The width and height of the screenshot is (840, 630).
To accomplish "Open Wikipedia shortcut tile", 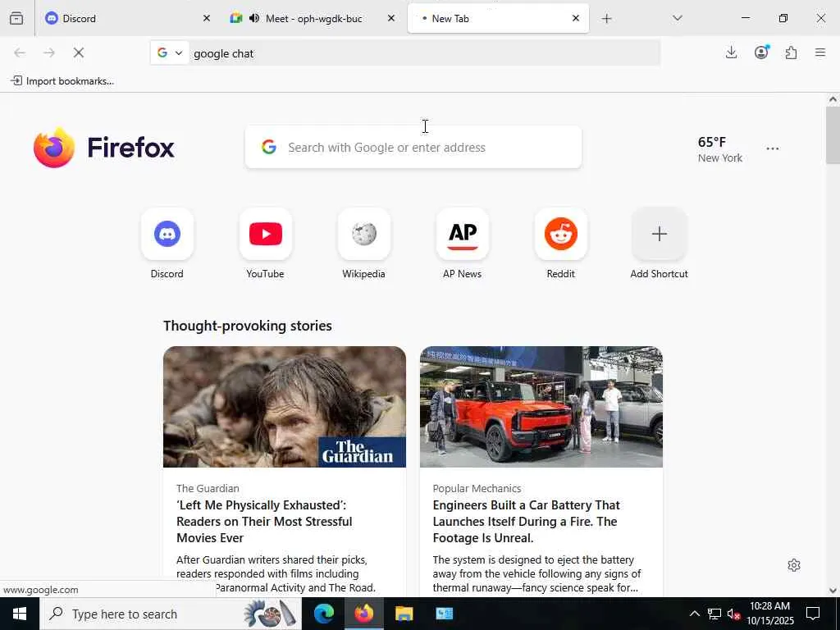I will tap(364, 234).
